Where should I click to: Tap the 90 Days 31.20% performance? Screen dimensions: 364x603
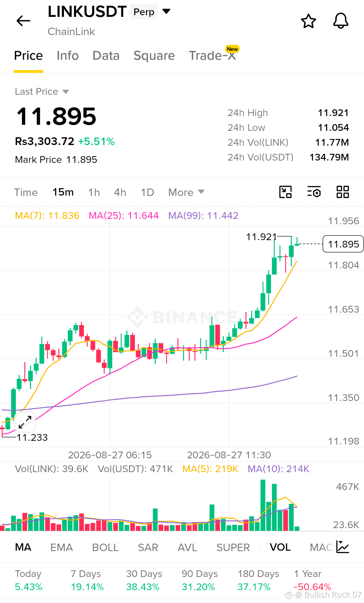click(x=200, y=580)
